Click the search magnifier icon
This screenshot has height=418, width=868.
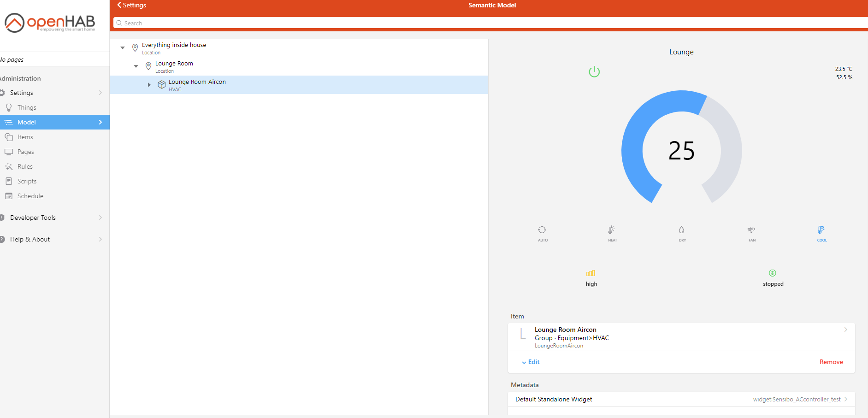click(119, 23)
